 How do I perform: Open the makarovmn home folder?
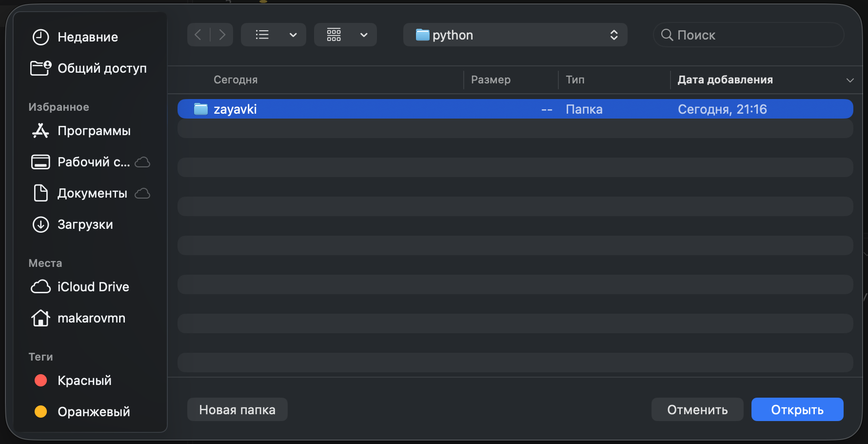click(91, 318)
